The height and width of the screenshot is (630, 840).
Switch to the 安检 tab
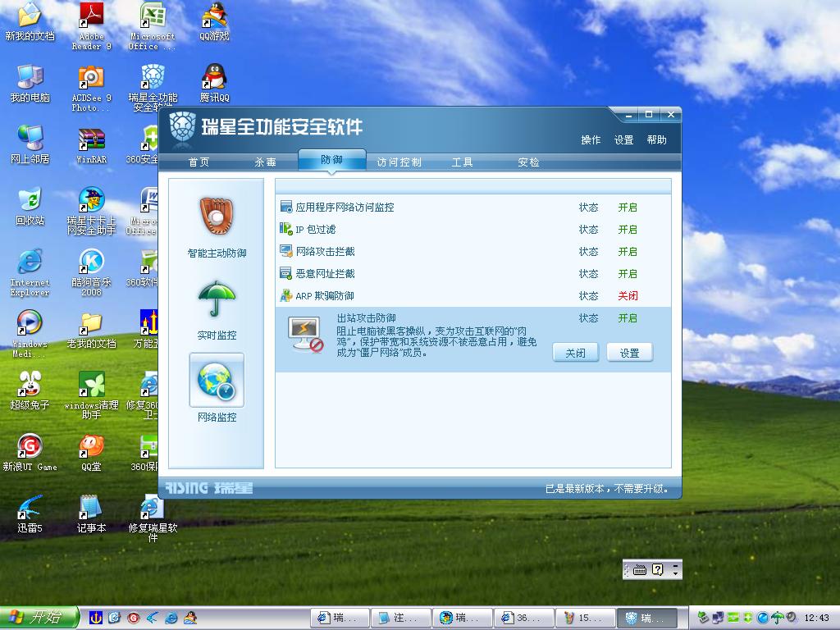[528, 162]
